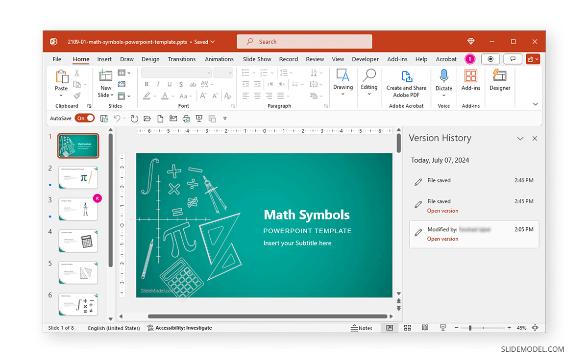Click the zoom in plus button

(x=509, y=328)
